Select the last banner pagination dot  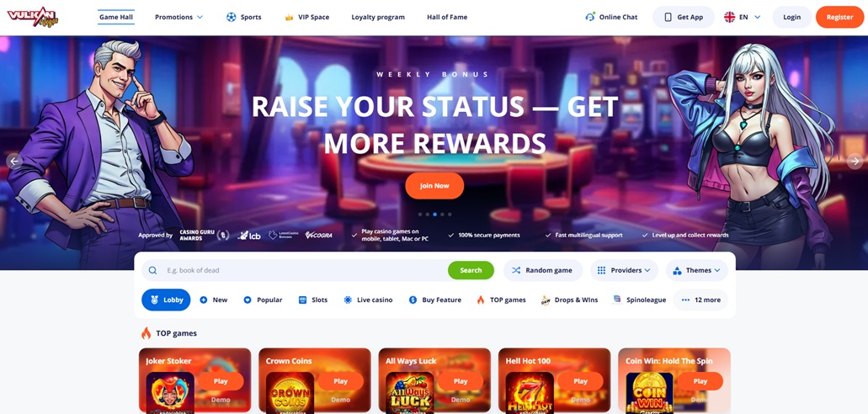coord(450,214)
